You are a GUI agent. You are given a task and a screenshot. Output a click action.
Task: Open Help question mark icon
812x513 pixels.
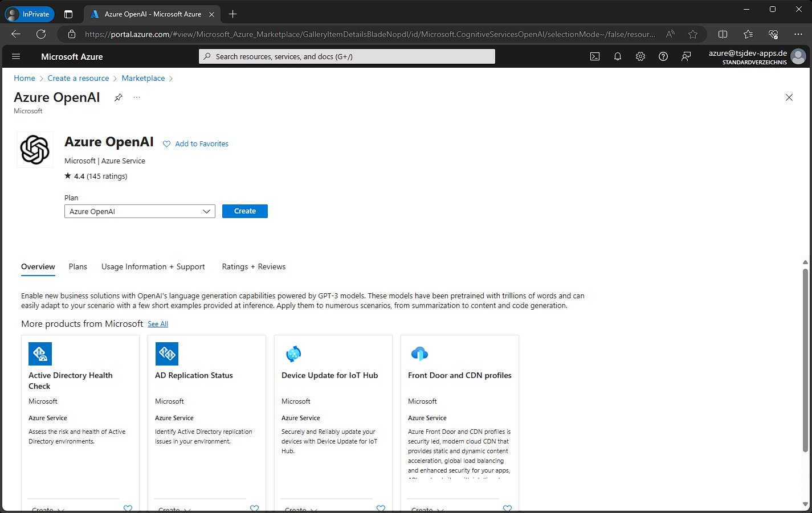pyautogui.click(x=663, y=56)
